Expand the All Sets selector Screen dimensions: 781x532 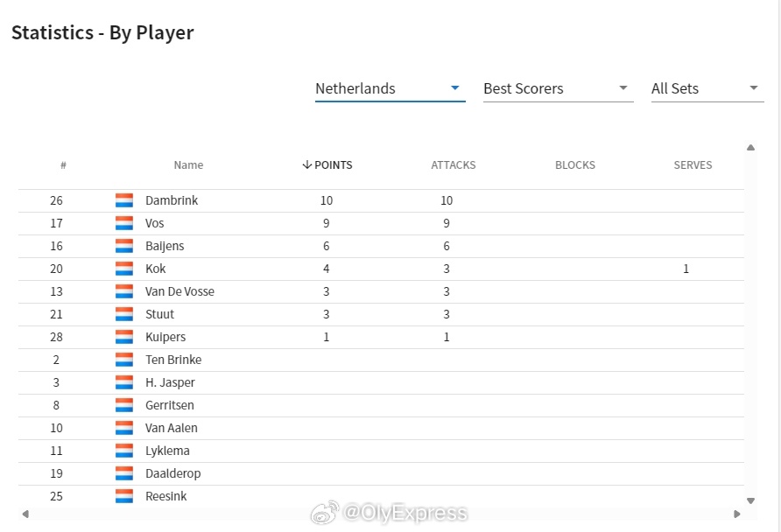pos(707,88)
